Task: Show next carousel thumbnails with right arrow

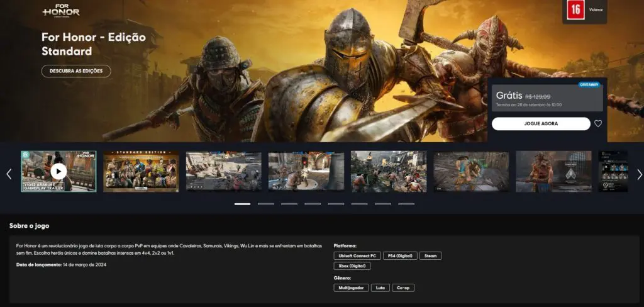Action: [x=639, y=175]
